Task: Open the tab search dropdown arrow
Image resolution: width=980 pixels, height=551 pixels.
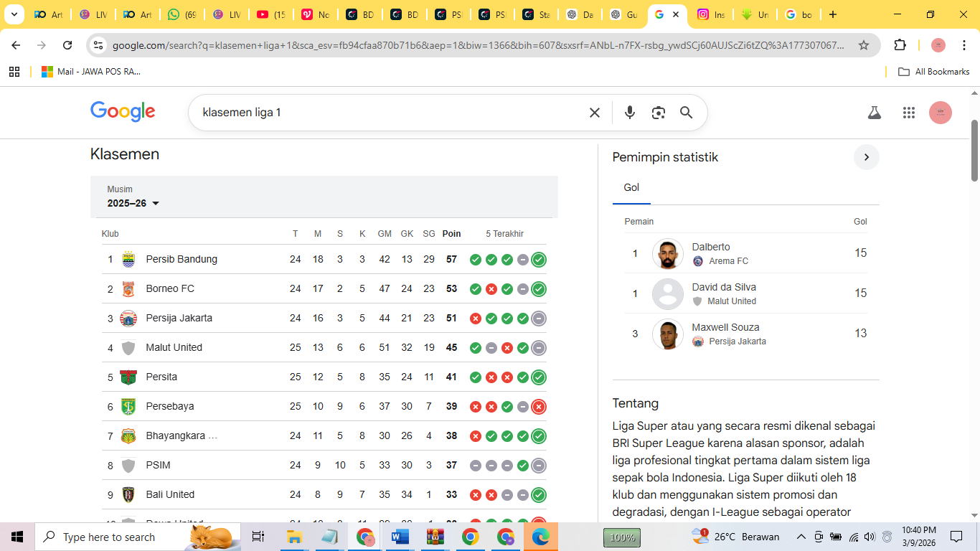Action: pos(14,14)
